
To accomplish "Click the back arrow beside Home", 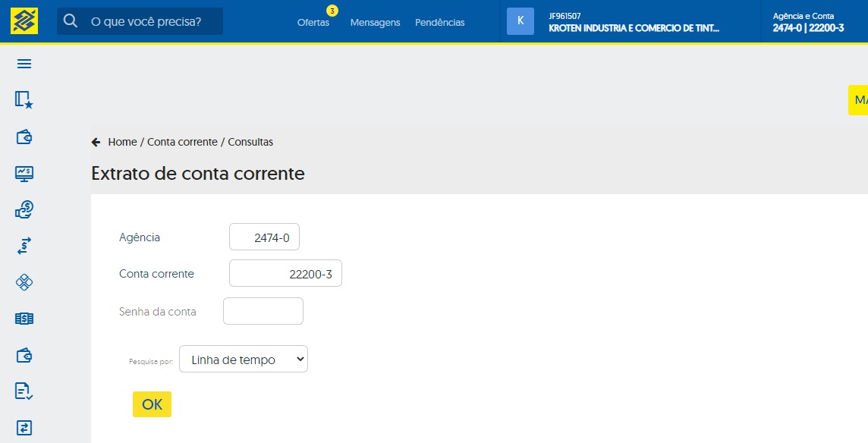I will tap(96, 142).
